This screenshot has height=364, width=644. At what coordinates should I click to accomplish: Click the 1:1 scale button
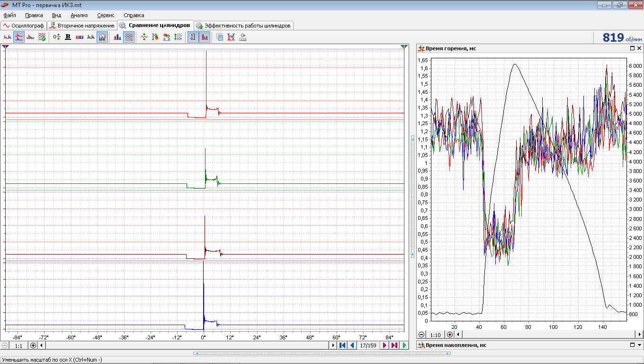(x=19, y=346)
